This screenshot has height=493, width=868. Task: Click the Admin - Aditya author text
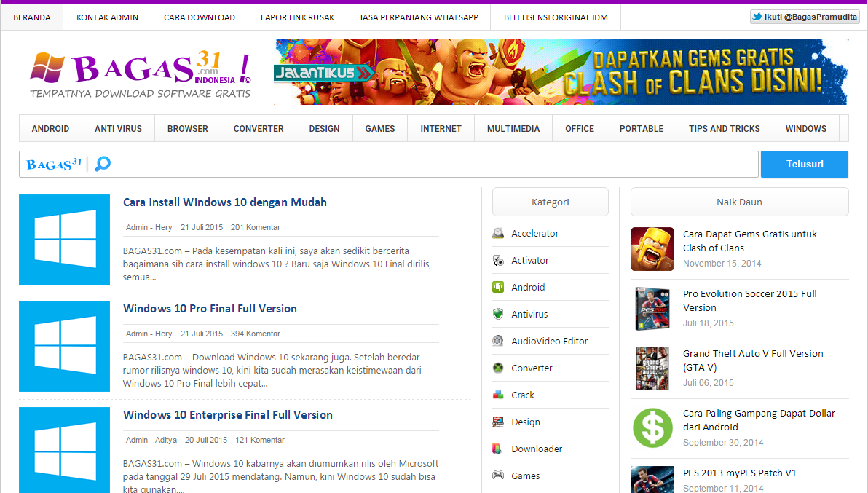151,440
